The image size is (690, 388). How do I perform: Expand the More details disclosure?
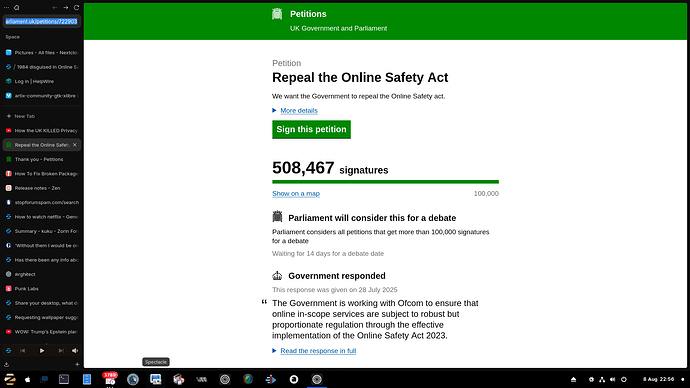pyautogui.click(x=299, y=110)
